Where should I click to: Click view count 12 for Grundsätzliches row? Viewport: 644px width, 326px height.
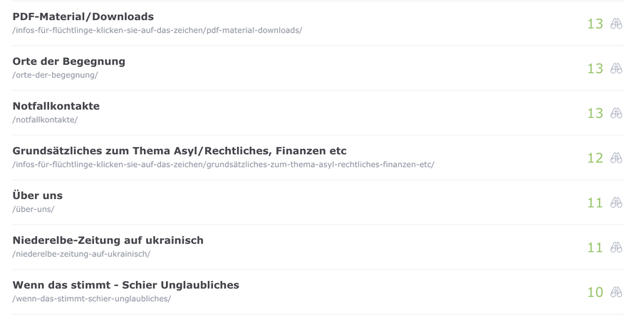[595, 158]
